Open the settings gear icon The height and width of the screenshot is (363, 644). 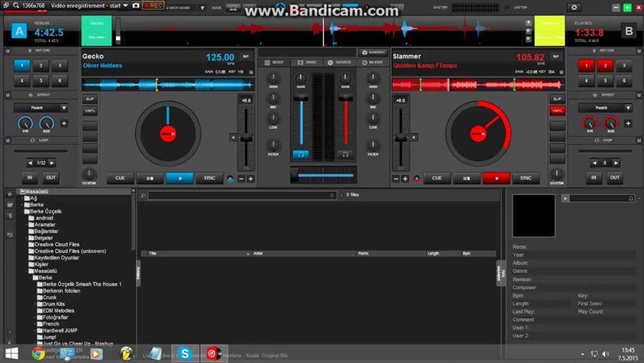pos(574,8)
